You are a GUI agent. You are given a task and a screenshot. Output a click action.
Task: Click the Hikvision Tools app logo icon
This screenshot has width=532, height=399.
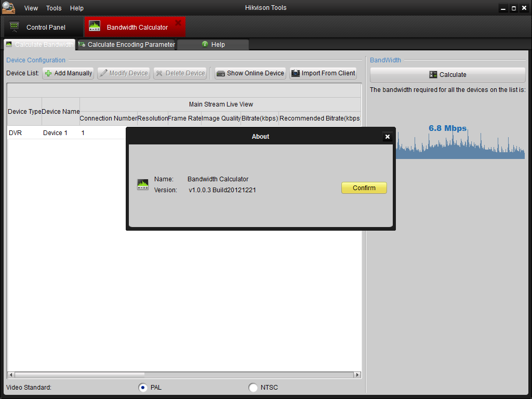[8, 7]
